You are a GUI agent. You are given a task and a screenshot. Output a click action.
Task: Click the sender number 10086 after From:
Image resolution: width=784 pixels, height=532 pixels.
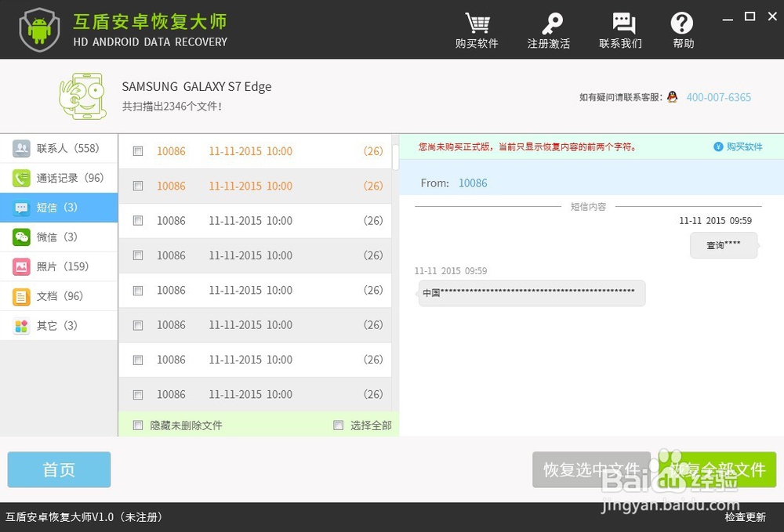click(473, 183)
